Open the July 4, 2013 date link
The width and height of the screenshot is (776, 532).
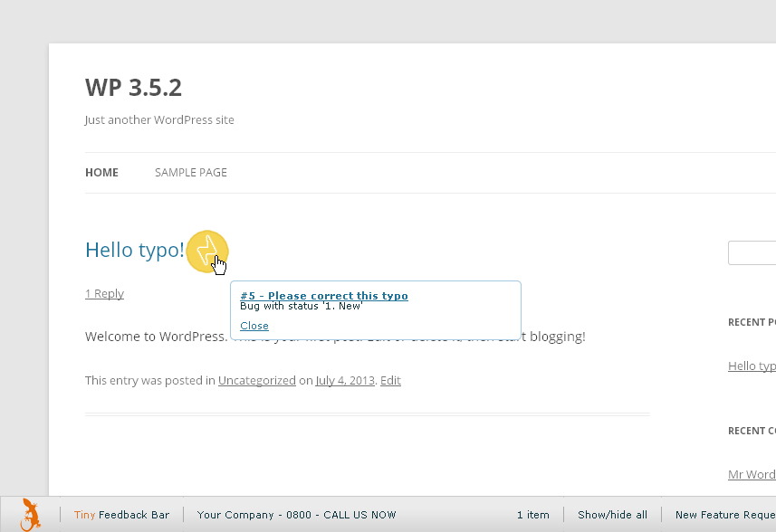(x=345, y=380)
